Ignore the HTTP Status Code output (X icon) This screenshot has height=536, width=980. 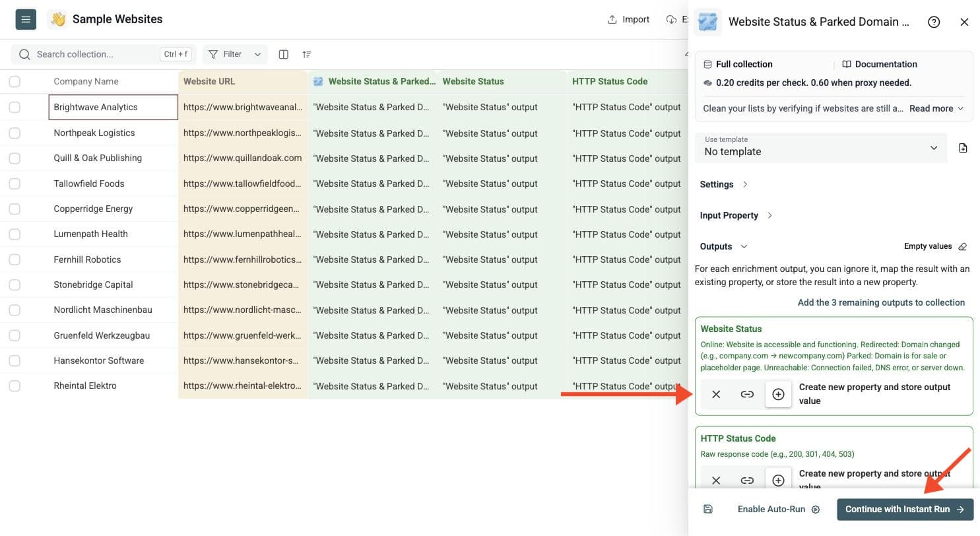716,480
